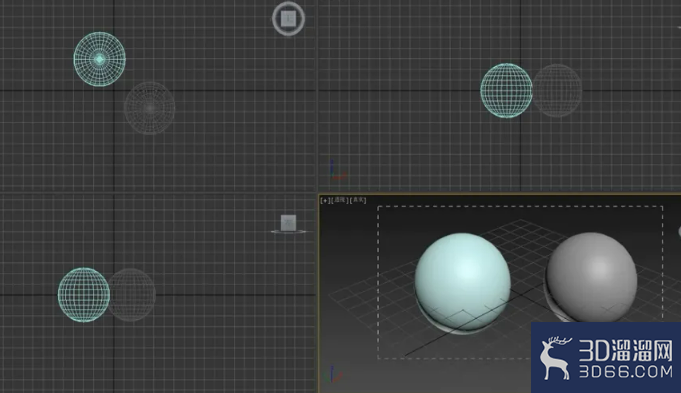Open the [+] general viewport menu
The image size is (681, 393).
(x=326, y=200)
